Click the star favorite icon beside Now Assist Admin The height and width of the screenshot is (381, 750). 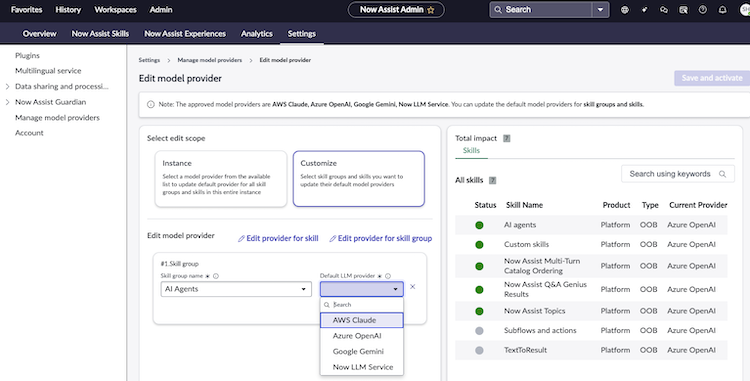(430, 10)
